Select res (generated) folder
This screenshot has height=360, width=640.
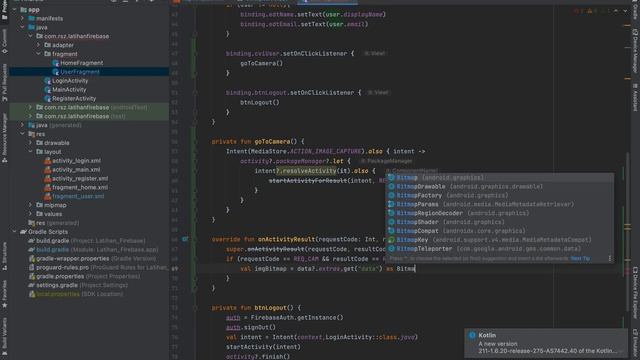53,223
